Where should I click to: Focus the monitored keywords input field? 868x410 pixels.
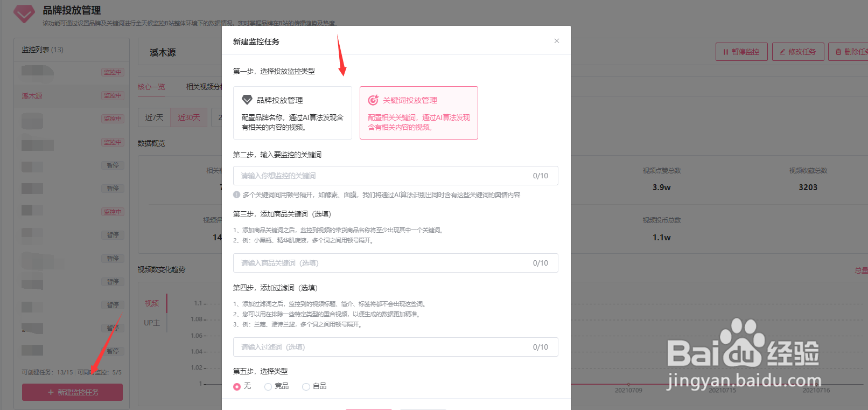pos(396,176)
